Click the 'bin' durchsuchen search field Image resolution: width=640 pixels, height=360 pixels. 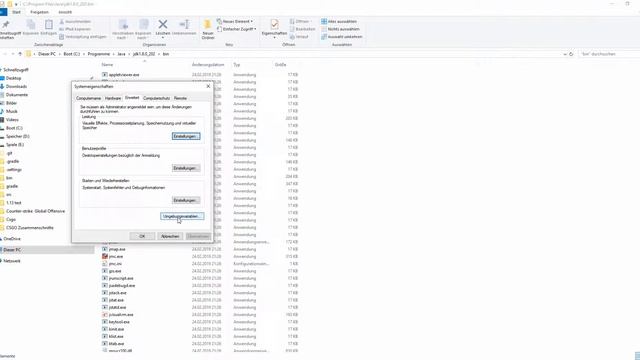pyautogui.click(x=609, y=54)
